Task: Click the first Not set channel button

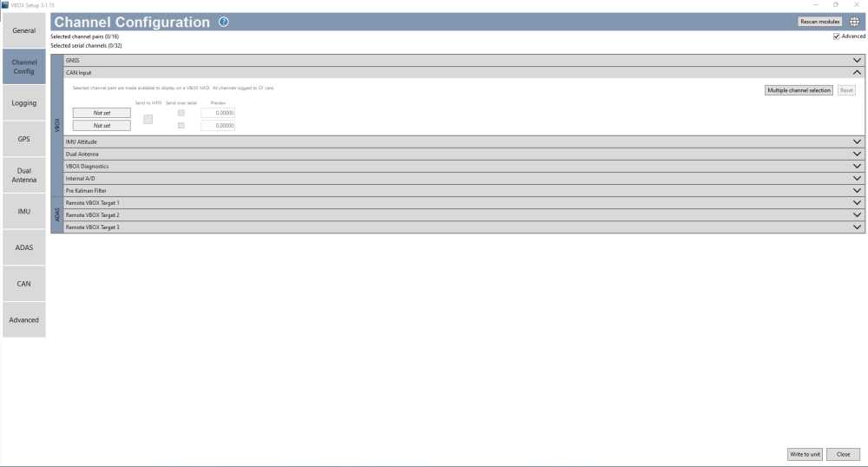Action: (102, 113)
